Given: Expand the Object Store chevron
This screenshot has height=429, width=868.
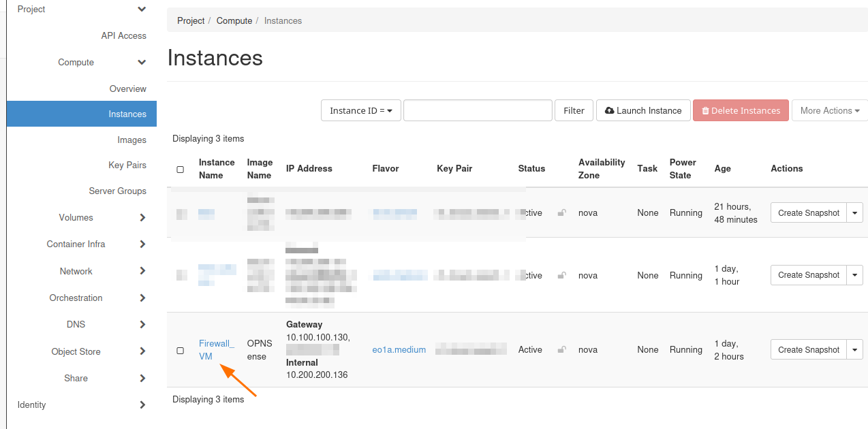Looking at the screenshot, I should click(x=142, y=351).
